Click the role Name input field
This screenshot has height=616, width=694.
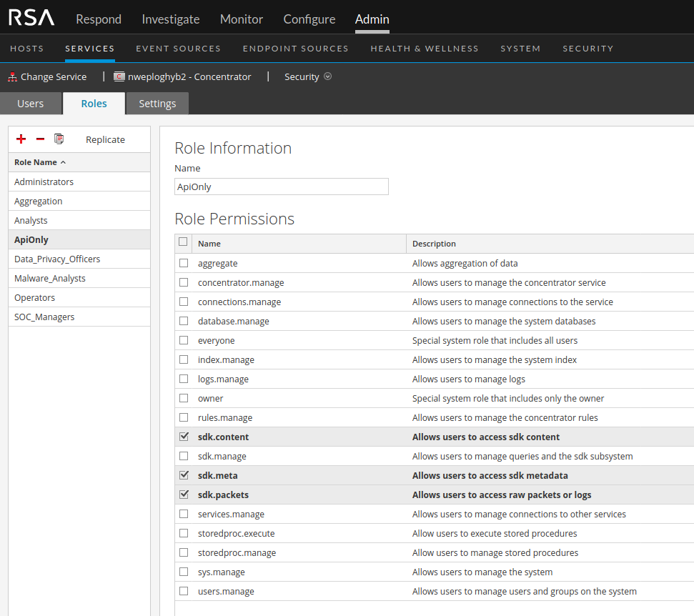282,187
